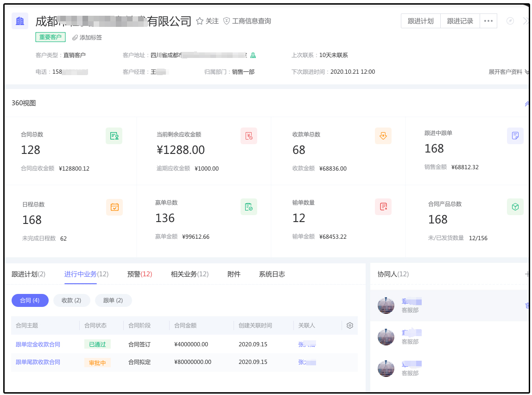Click the 当前剩余应收金额 receivable icon

(249, 136)
